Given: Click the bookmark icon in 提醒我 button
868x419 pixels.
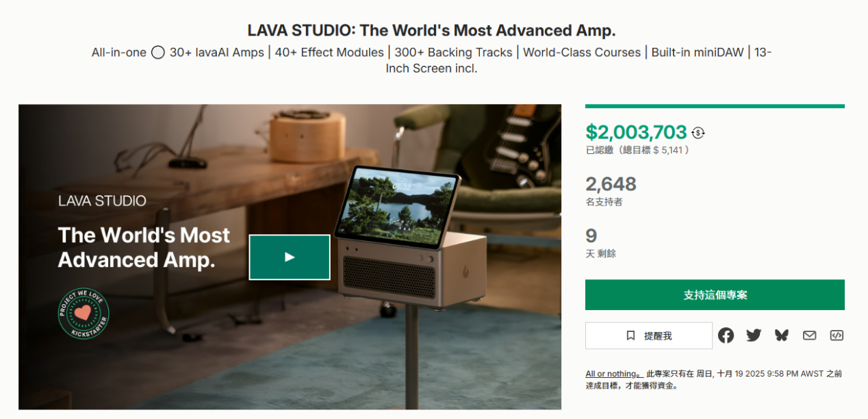Looking at the screenshot, I should (630, 335).
